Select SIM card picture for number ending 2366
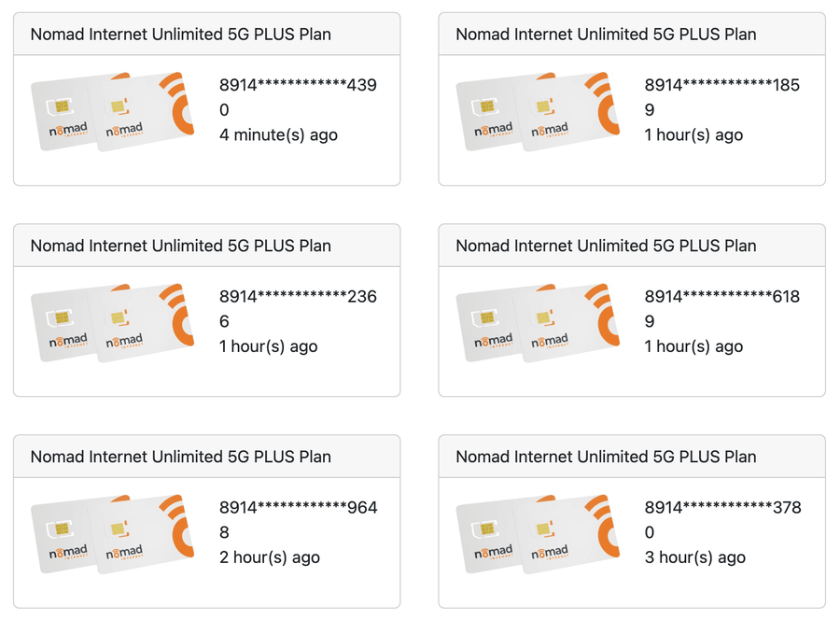 pyautogui.click(x=113, y=323)
